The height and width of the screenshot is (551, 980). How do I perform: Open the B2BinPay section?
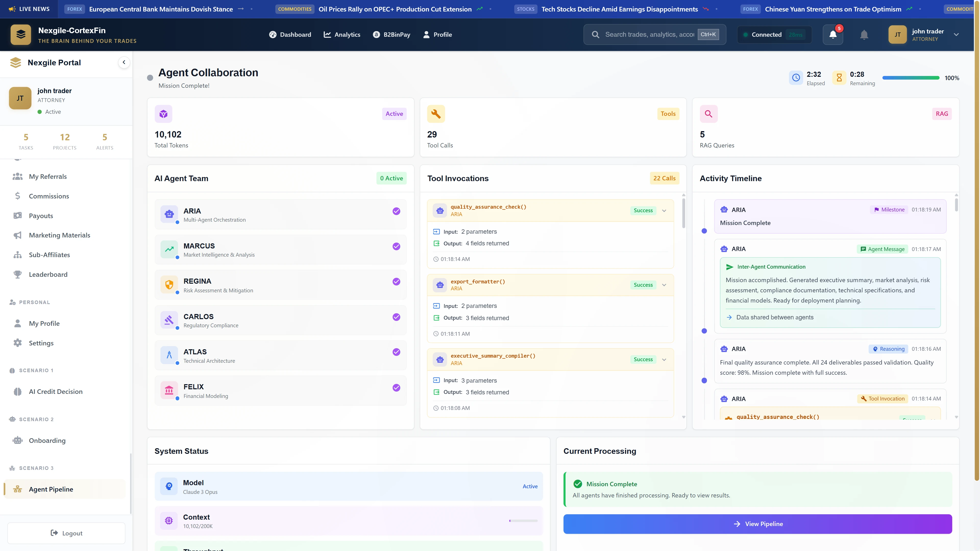tap(391, 34)
